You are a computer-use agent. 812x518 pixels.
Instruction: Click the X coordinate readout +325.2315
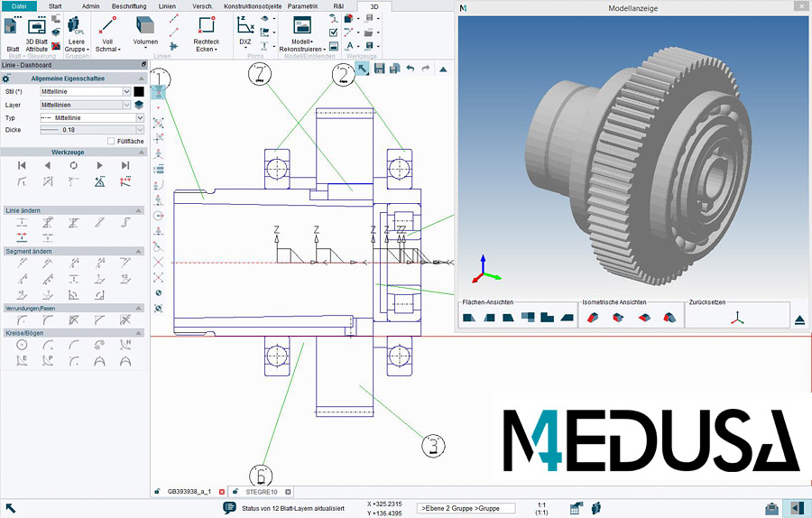[x=384, y=504]
